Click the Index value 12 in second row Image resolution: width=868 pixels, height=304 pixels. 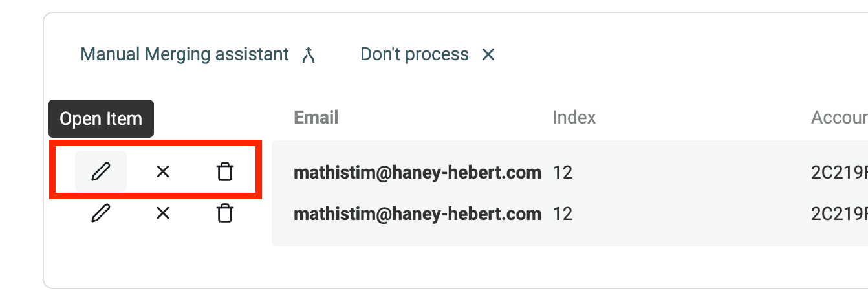(x=563, y=213)
